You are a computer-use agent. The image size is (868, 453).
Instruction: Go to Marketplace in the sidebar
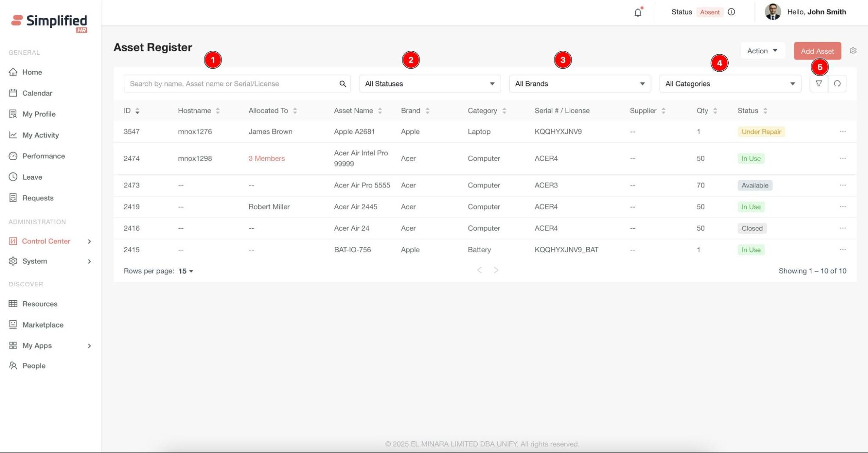coord(43,325)
